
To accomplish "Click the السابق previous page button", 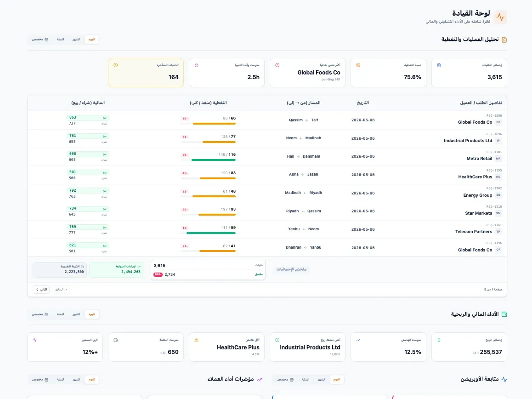I will click(x=62, y=290).
